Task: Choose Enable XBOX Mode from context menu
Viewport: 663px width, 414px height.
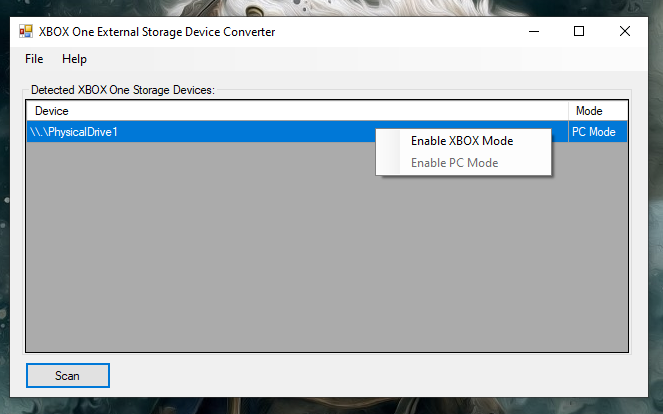Action: point(461,141)
